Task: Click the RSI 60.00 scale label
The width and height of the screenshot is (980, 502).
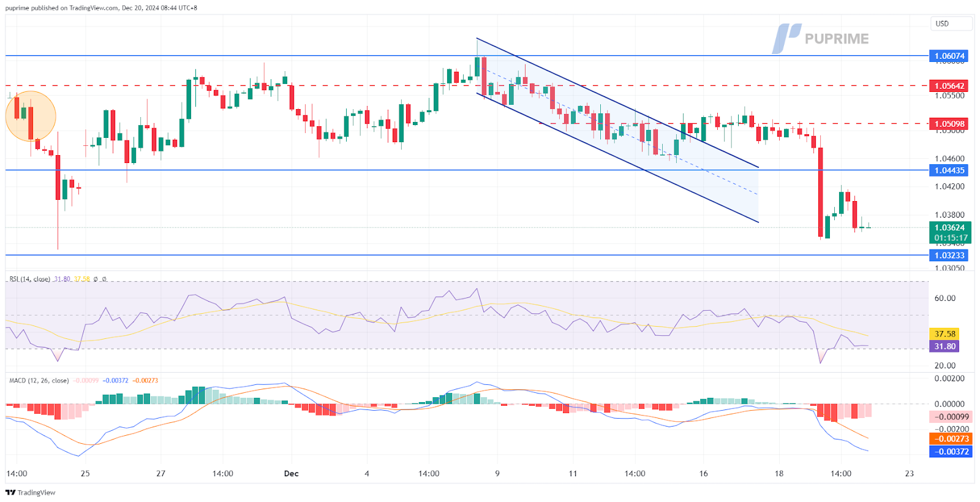Action: (x=945, y=299)
